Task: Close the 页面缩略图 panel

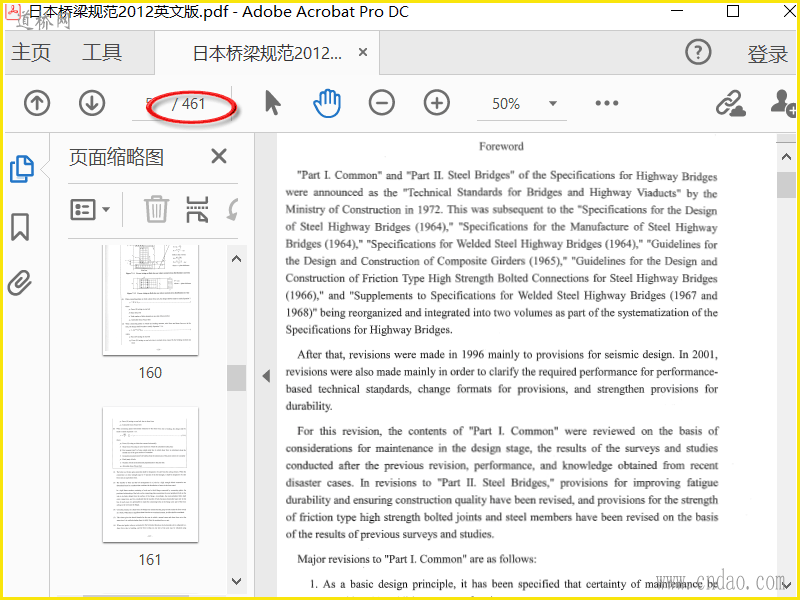Action: click(219, 156)
